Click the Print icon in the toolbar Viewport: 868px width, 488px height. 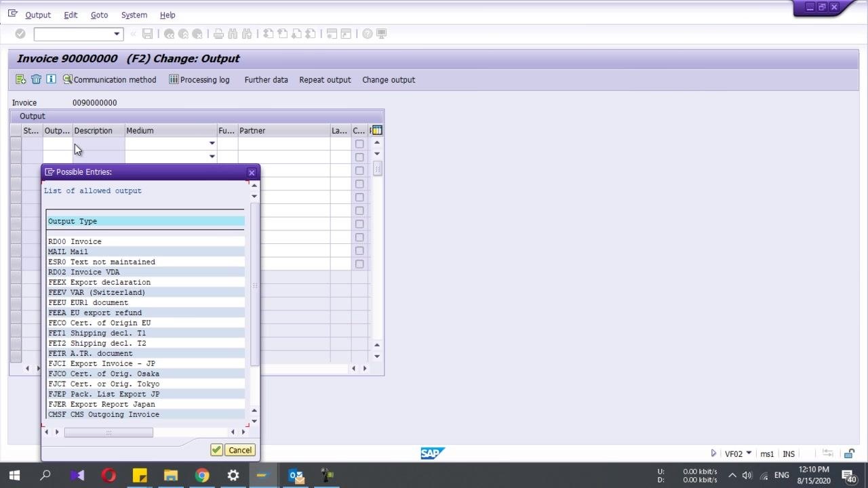[218, 34]
